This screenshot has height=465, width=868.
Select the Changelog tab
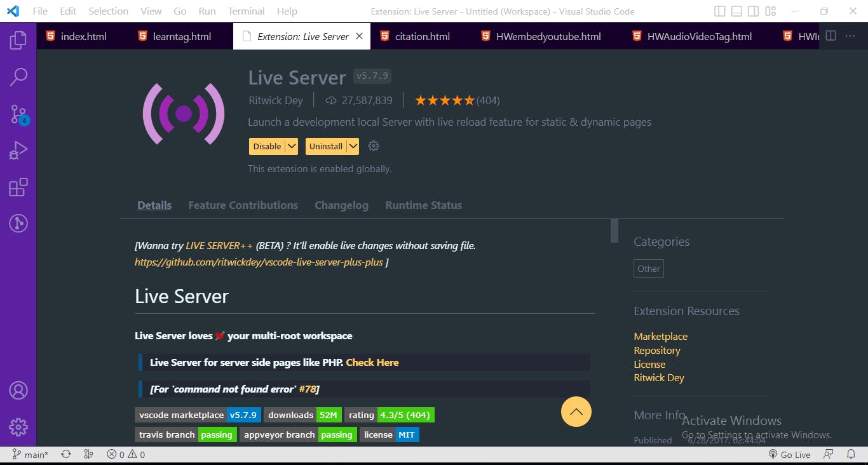(x=341, y=205)
